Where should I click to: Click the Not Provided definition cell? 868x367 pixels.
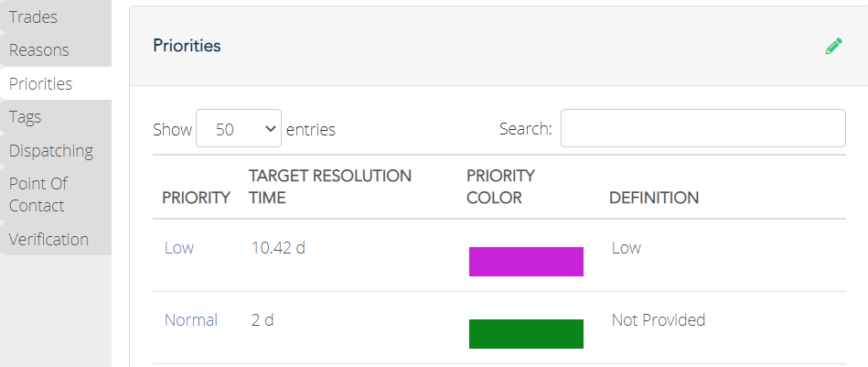(659, 320)
